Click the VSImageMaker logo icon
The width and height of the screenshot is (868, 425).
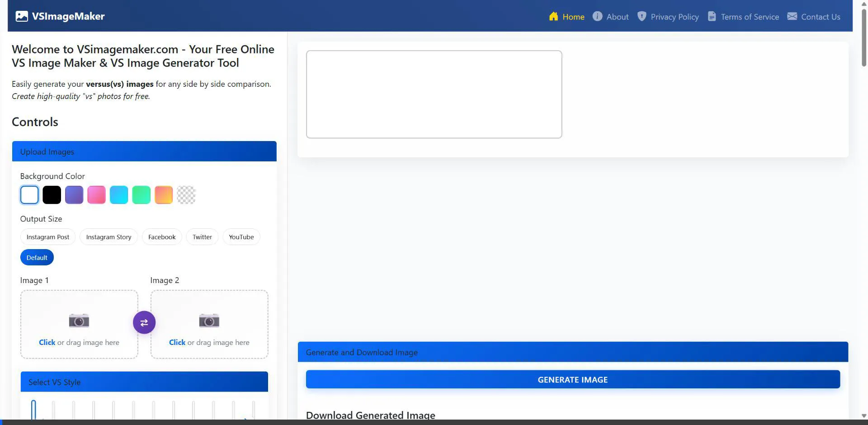coord(21,16)
